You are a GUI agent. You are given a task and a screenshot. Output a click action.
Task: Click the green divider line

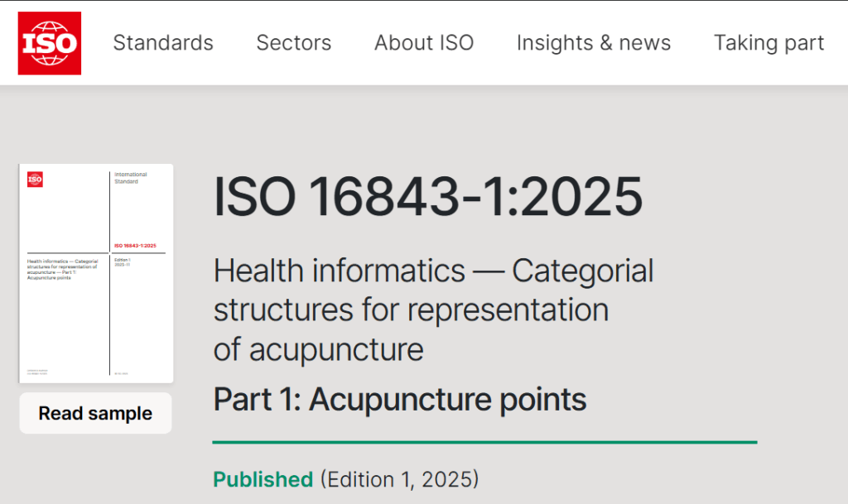click(484, 442)
